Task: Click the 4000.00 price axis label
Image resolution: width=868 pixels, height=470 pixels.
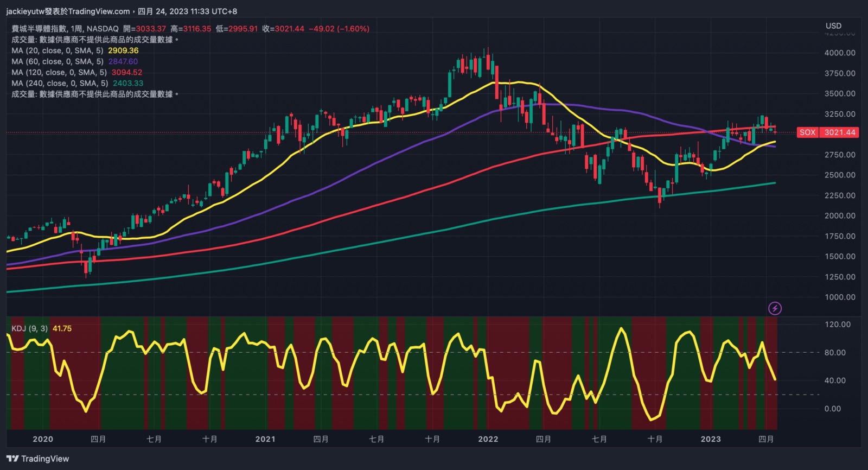Action: [839, 53]
